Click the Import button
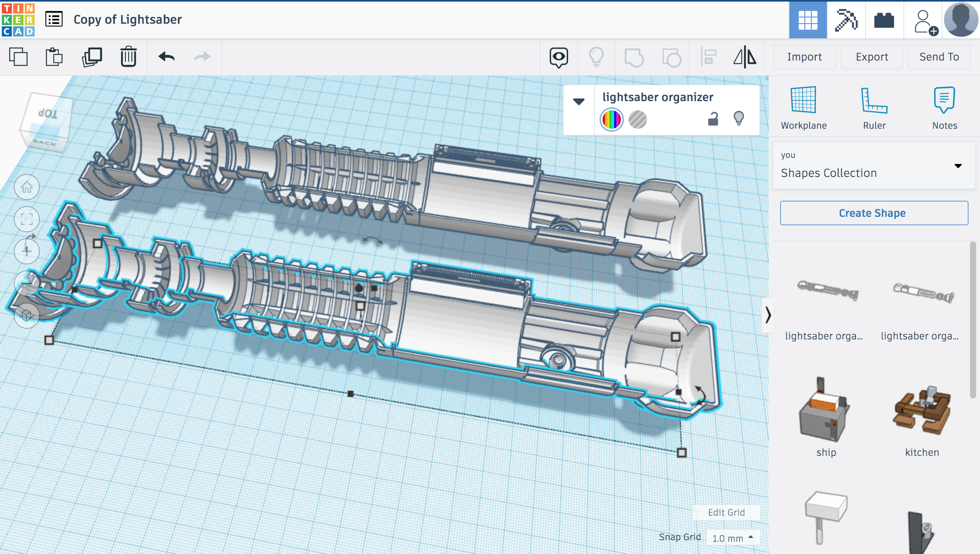The height and width of the screenshot is (554, 980). pyautogui.click(x=804, y=57)
